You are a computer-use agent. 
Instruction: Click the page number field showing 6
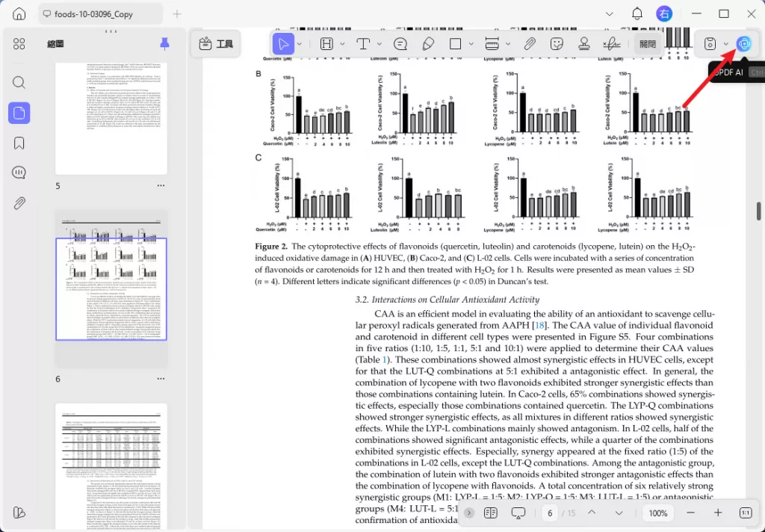(550, 513)
